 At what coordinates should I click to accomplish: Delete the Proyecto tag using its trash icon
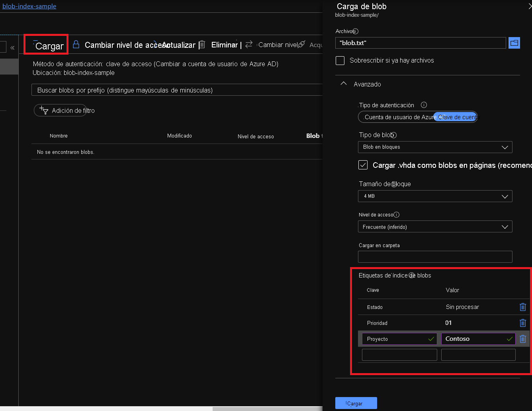(523, 339)
